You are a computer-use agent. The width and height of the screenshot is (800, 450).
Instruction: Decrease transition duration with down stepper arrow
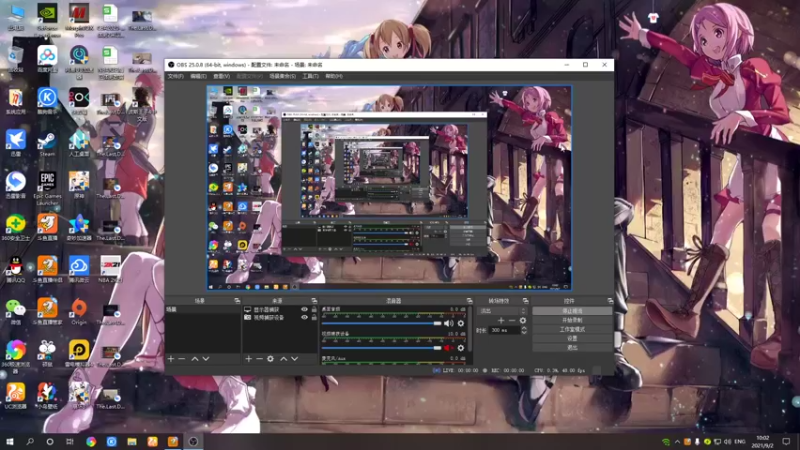(x=524, y=333)
